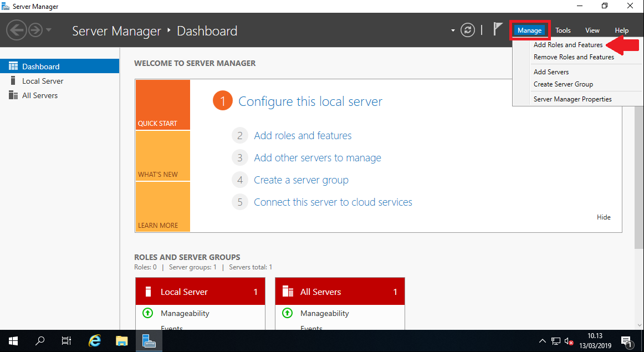Click the notifications flag icon

click(x=496, y=30)
